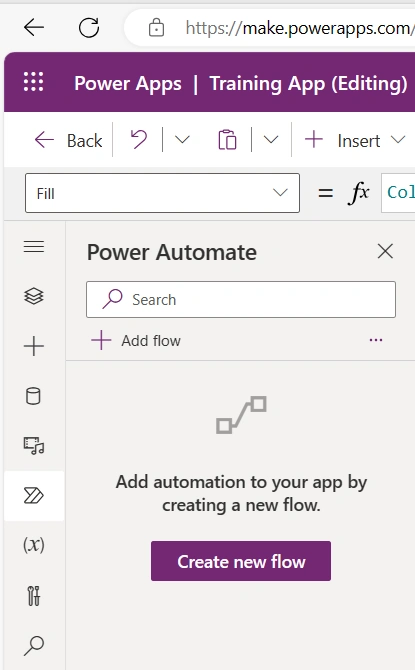
Task: Open the more options ellipsis
Action: click(376, 340)
